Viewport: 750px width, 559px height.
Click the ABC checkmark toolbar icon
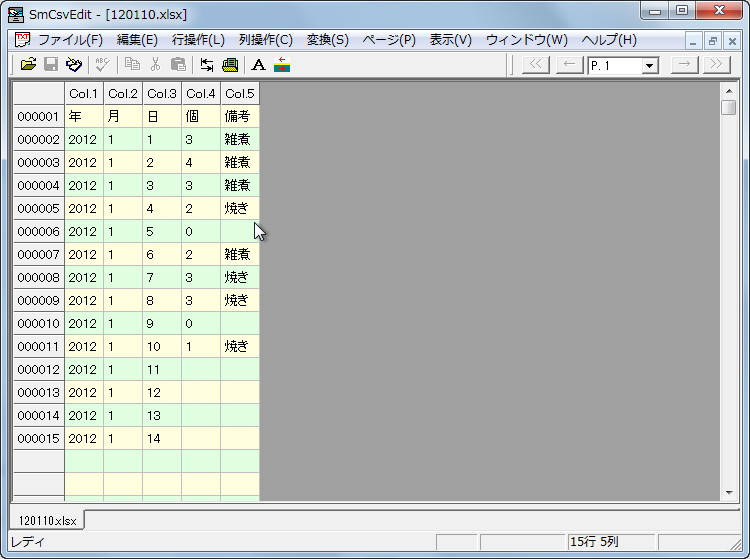point(102,65)
